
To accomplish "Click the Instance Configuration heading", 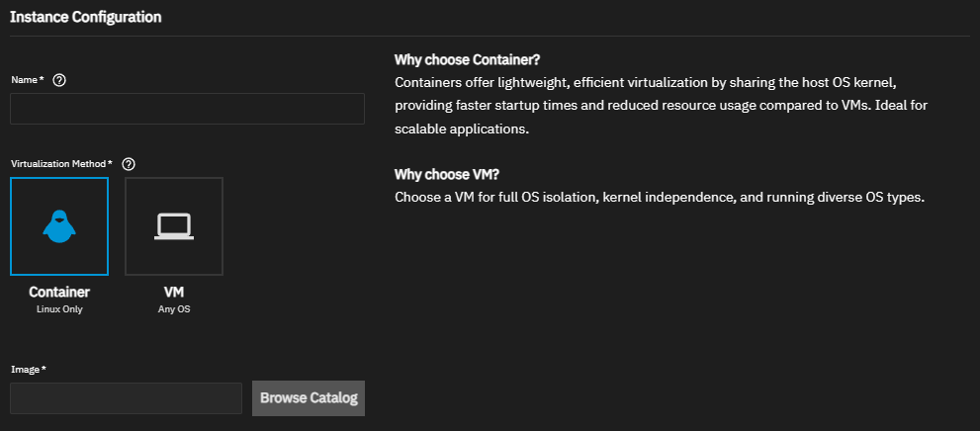I will coord(86,17).
